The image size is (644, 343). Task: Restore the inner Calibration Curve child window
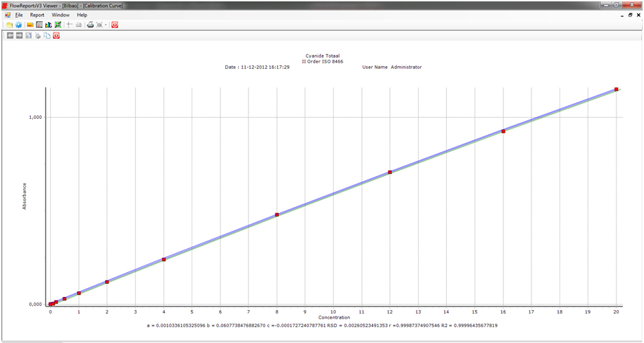point(630,14)
